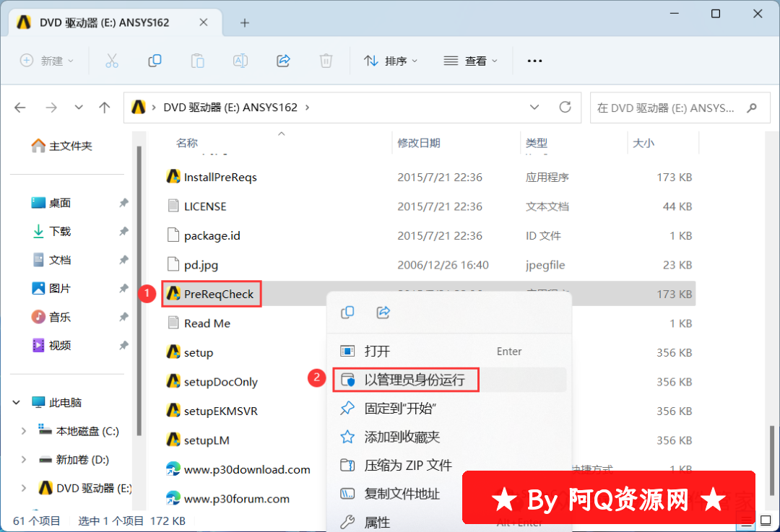Sort by 修改日期 column header
This screenshot has width=780, height=532.
tap(419, 143)
